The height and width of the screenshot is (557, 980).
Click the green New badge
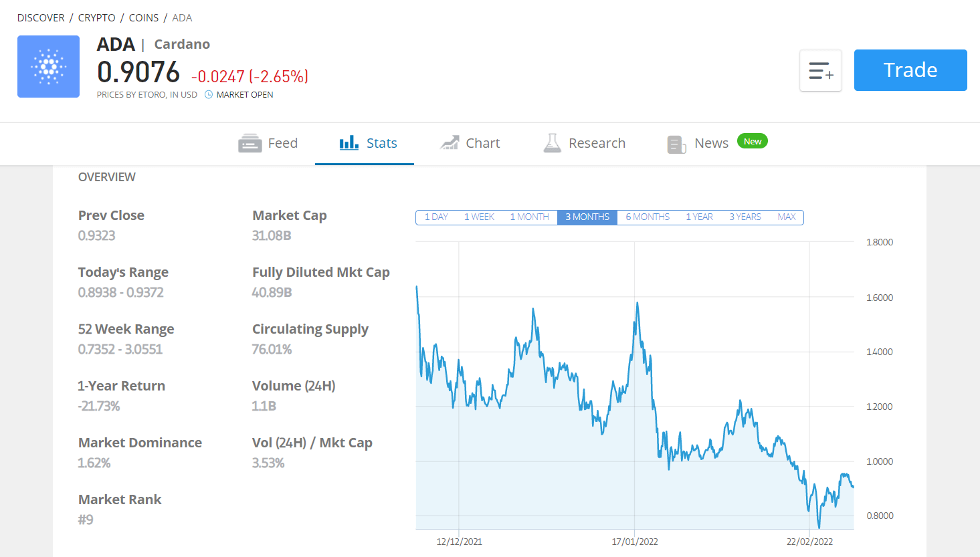[x=753, y=141]
